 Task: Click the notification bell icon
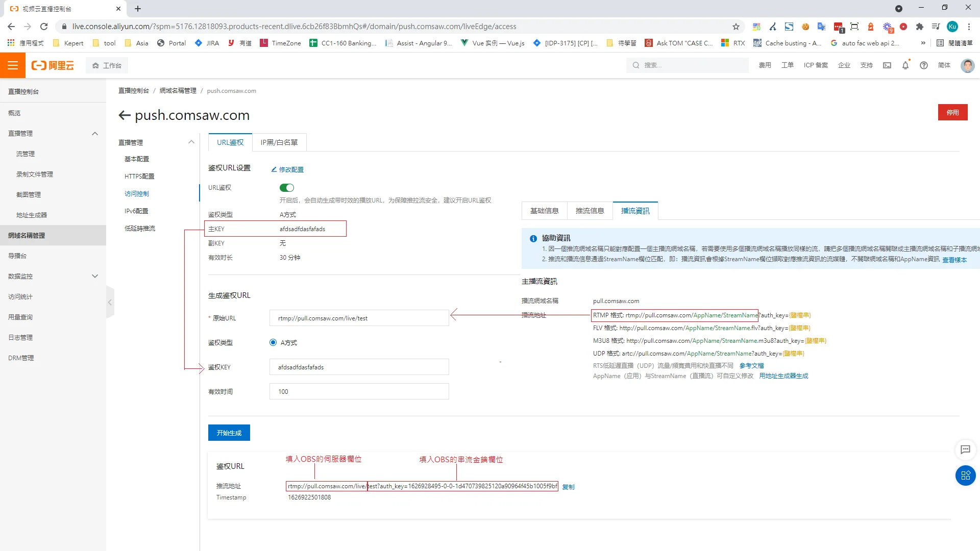tap(905, 65)
